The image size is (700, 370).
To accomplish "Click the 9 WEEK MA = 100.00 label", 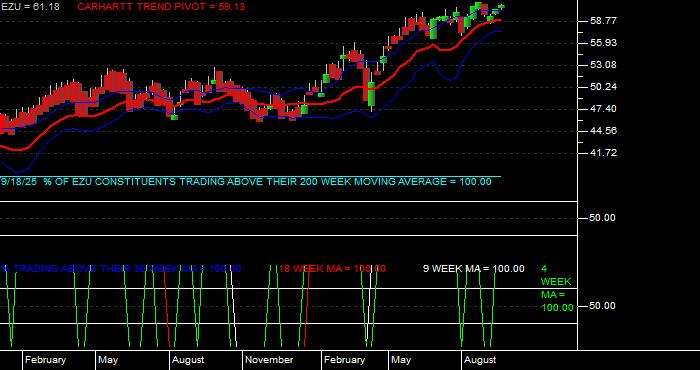I will point(474,269).
